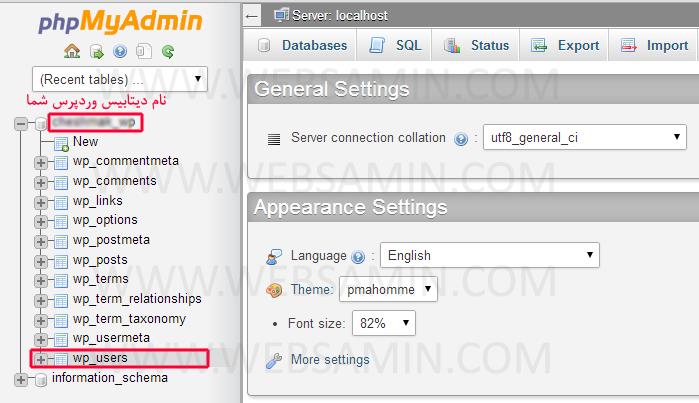
Task: Select the blurred WordPress database name
Action: coord(95,122)
